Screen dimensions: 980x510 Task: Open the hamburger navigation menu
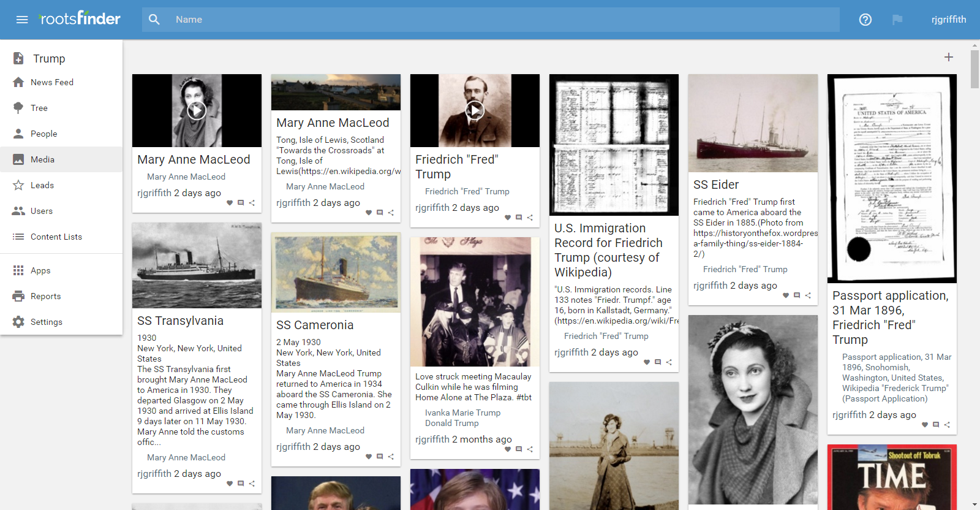(x=22, y=20)
